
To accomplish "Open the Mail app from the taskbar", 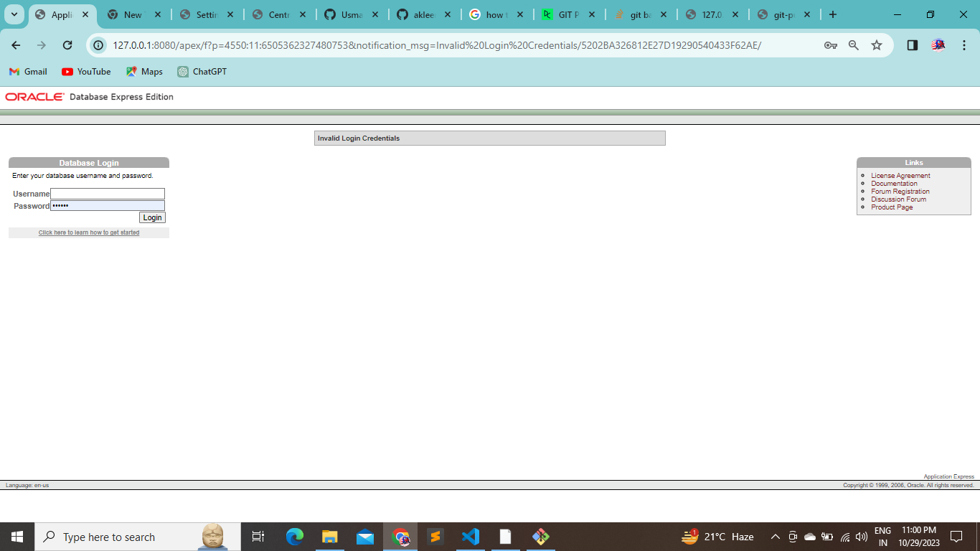I will [x=365, y=536].
